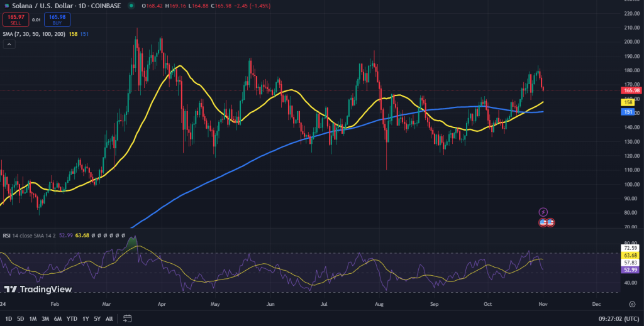Select the YTD time range

click(x=72, y=318)
